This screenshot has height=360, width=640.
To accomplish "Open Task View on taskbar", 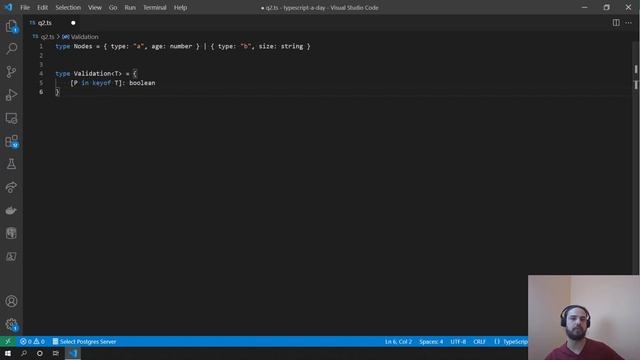I will [x=56, y=353].
